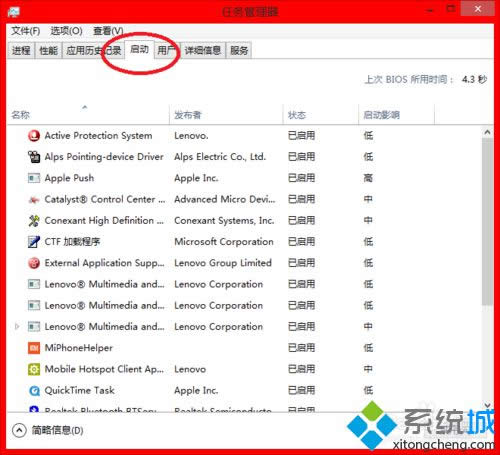
Task: Click icon of Lenovo Multimedia row with expander
Action: pos(34,327)
